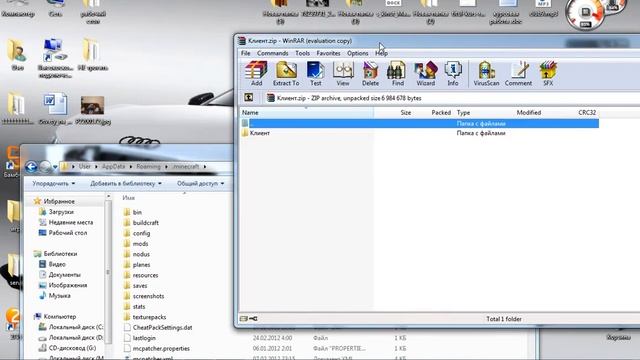Image resolution: width=640 pixels, height=360 pixels.
Task: Click the Test archive icon
Action: pyautogui.click(x=316, y=73)
